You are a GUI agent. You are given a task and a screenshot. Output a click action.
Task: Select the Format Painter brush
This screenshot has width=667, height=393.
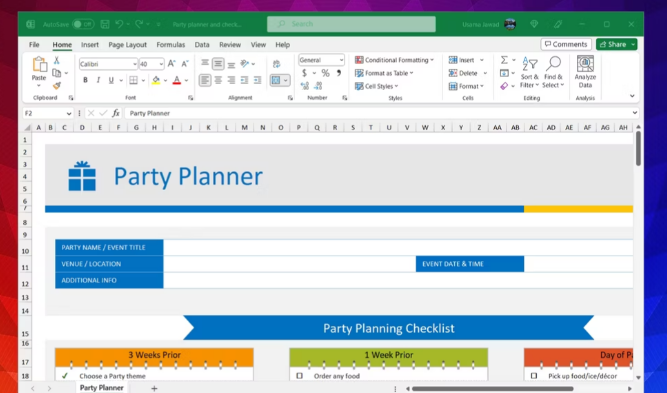click(57, 85)
